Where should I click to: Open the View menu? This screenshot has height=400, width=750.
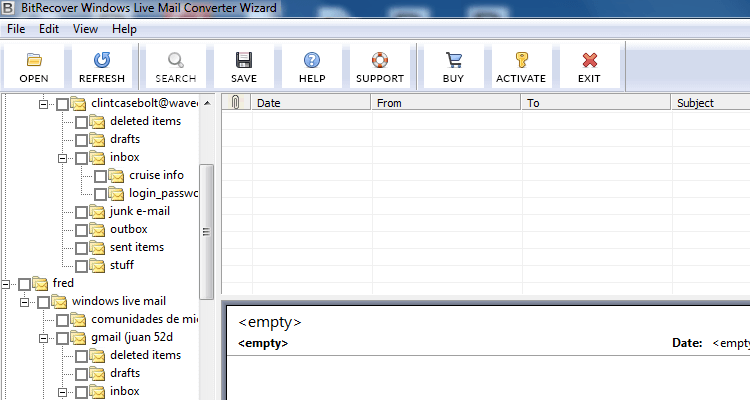(85, 29)
